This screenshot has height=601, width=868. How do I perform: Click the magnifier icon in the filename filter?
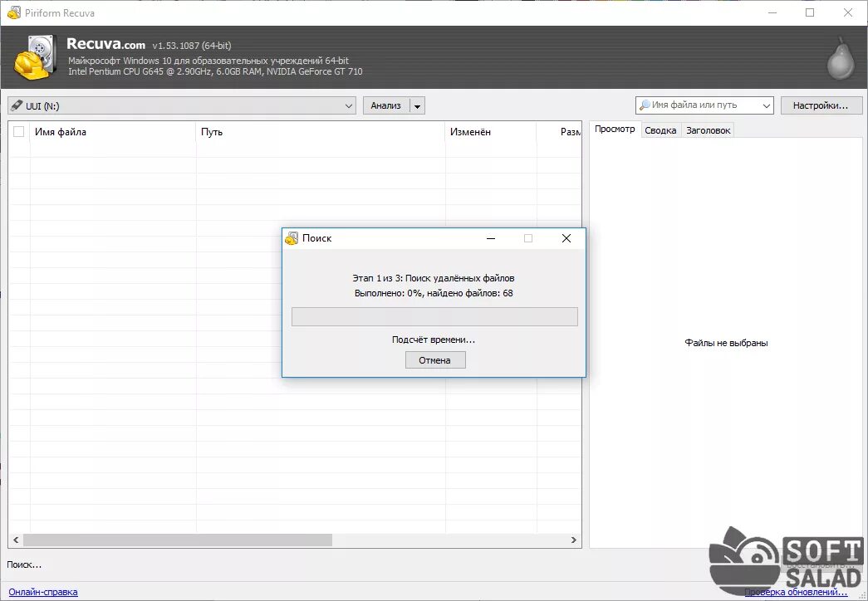pos(645,105)
